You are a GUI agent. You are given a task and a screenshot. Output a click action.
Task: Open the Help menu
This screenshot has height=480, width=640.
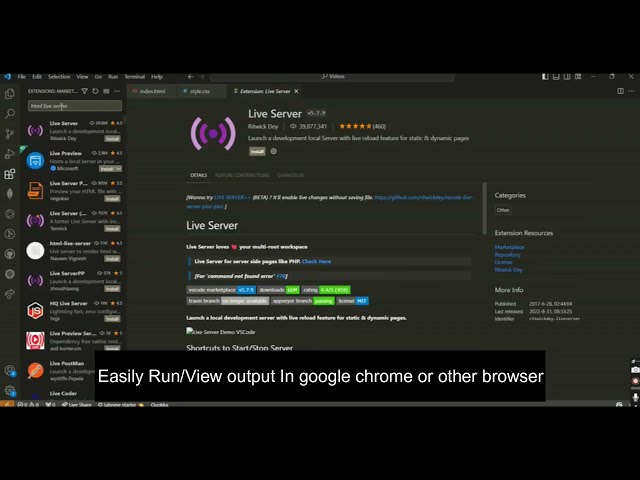coord(157,76)
